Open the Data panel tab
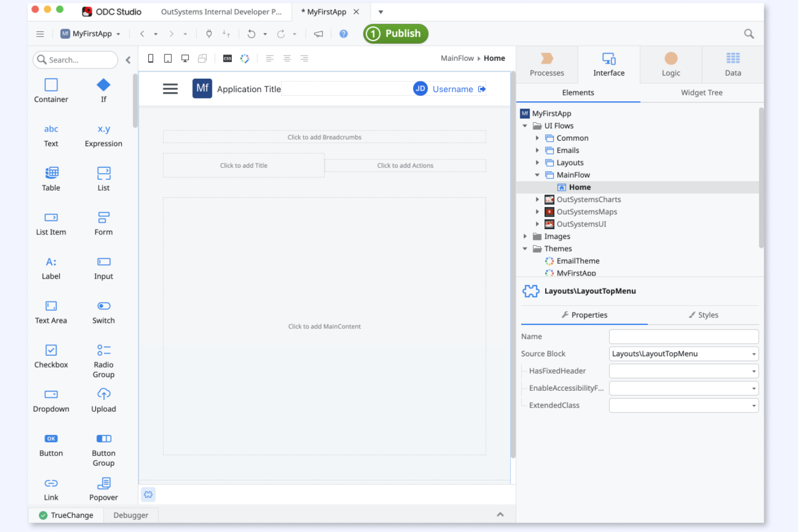The width and height of the screenshot is (798, 532). pos(733,64)
